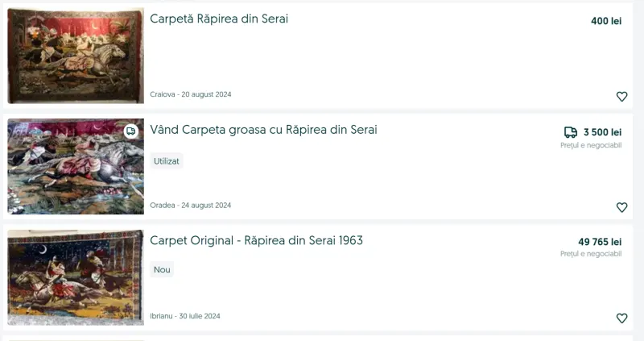
Task: Click the Utilizat condition tag
Action: pyautogui.click(x=167, y=161)
